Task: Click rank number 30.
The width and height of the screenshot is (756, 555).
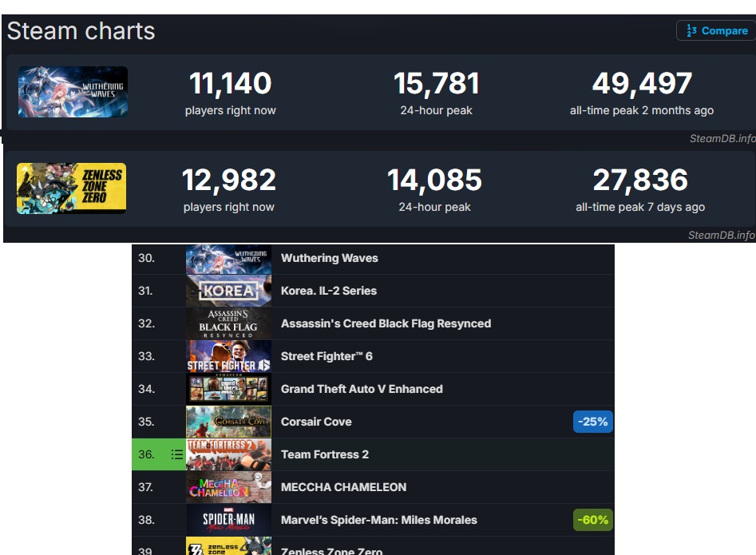Action: pos(147,258)
